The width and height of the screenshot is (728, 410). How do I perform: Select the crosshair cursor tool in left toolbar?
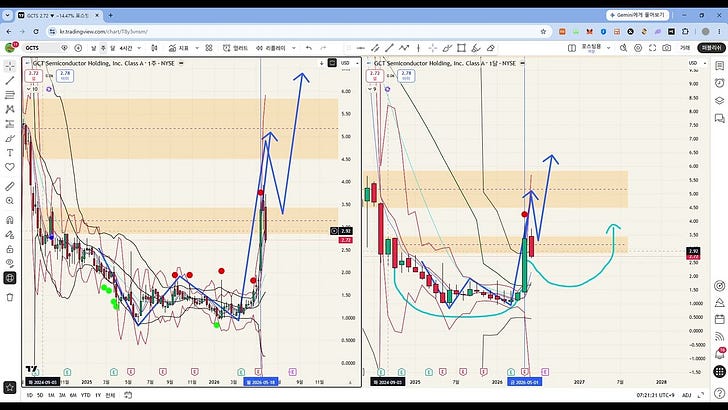(10, 66)
